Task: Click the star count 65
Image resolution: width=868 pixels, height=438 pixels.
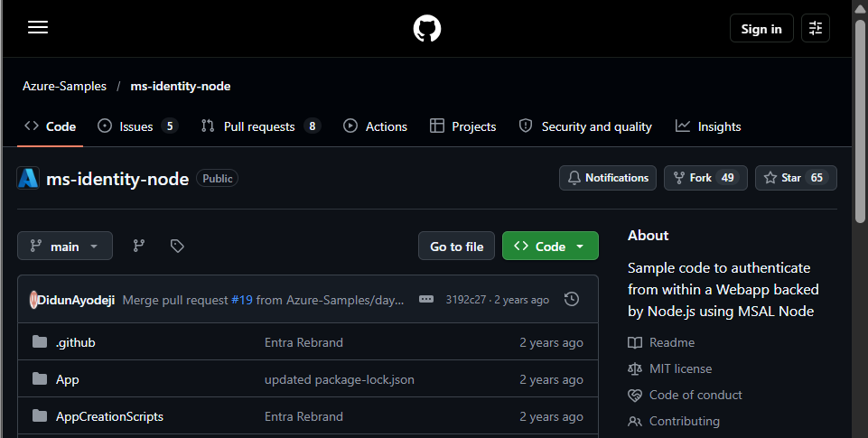Action: pyautogui.click(x=817, y=178)
